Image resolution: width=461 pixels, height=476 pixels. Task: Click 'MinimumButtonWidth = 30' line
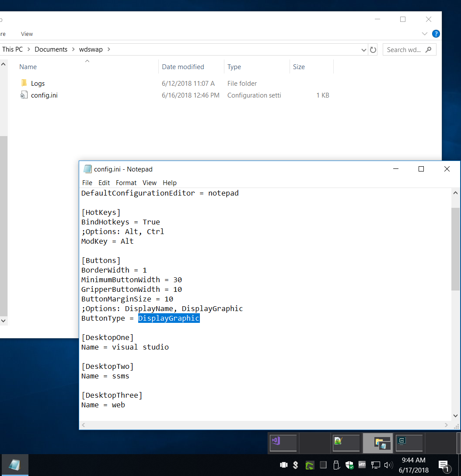pyautogui.click(x=132, y=280)
